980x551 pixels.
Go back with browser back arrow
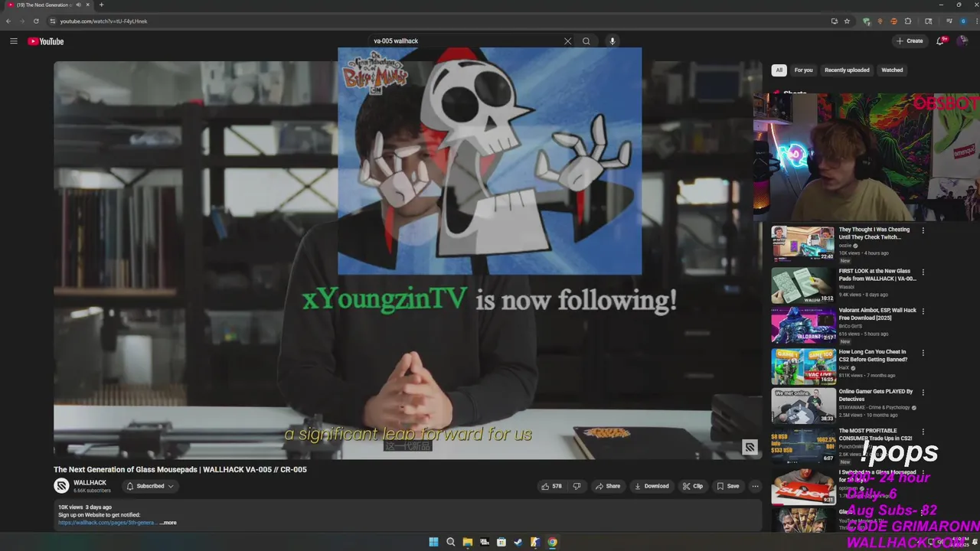(x=8, y=21)
